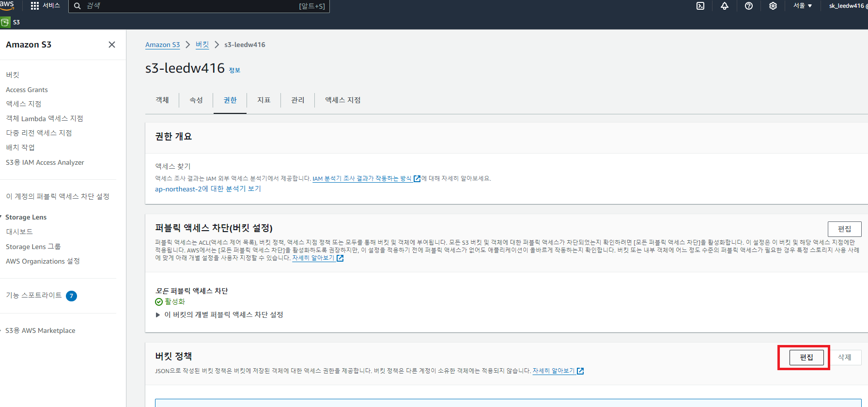The width and height of the screenshot is (868, 407).
Task: Click the s3-leedw416 breadcrumb text
Action: 245,45
